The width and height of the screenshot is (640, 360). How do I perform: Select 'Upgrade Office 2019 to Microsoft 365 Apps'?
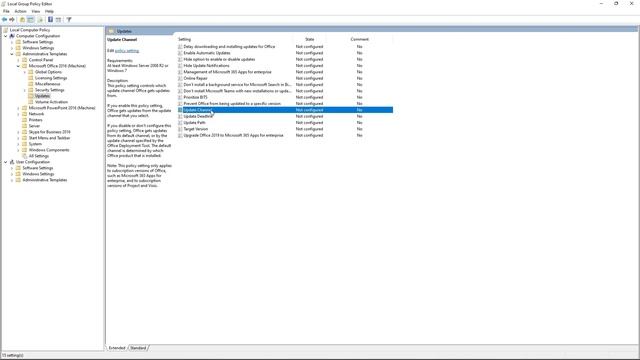[x=233, y=136]
